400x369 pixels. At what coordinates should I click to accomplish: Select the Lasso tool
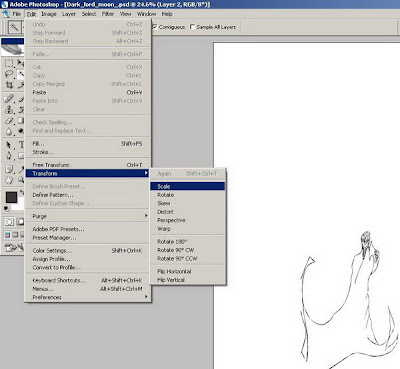(9, 74)
